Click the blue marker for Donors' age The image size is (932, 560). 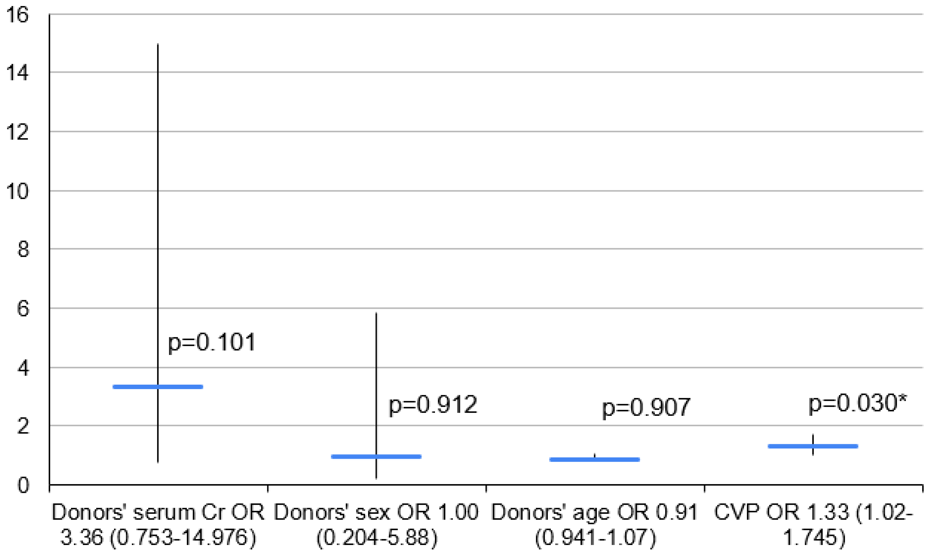pos(594,460)
